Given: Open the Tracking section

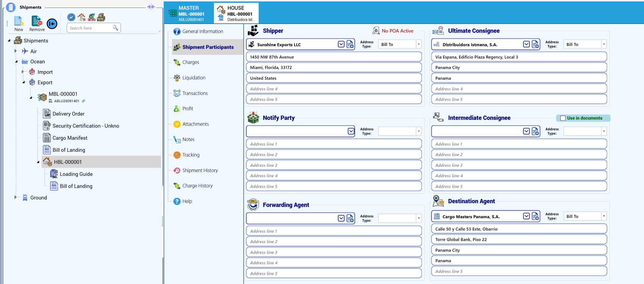Looking at the screenshot, I should point(191,155).
